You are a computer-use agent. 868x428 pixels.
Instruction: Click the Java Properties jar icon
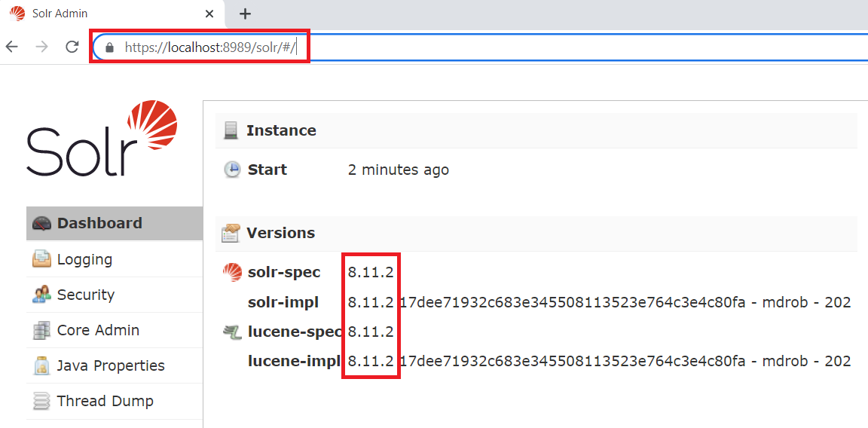pyautogui.click(x=41, y=365)
